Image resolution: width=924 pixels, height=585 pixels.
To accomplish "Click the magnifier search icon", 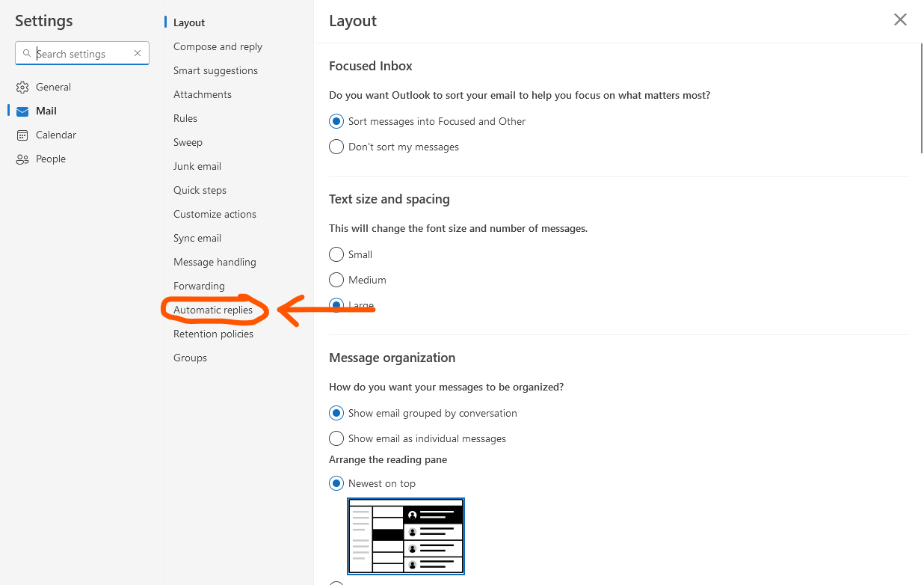I will (x=27, y=54).
